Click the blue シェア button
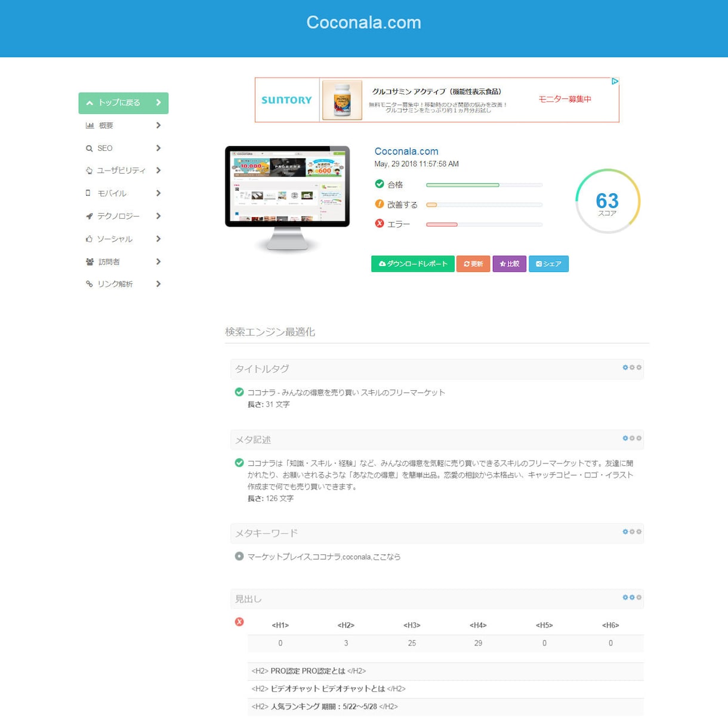Image resolution: width=728 pixels, height=723 pixels. (x=548, y=264)
